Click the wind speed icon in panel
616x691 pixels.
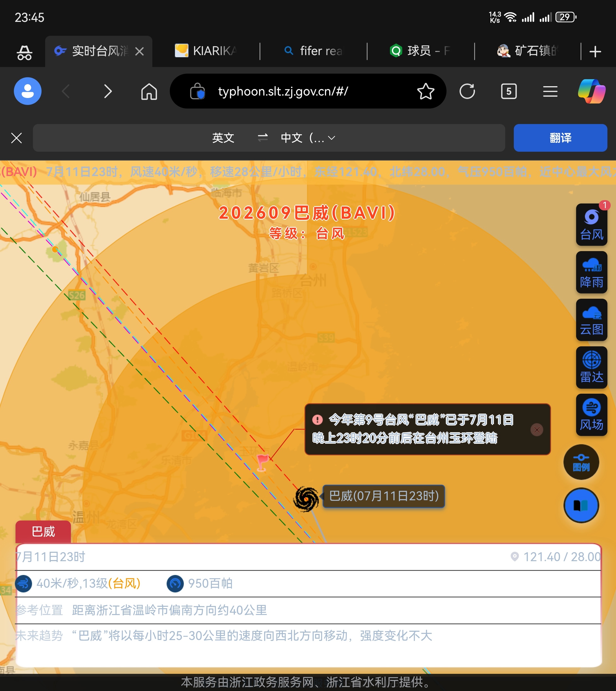(24, 583)
